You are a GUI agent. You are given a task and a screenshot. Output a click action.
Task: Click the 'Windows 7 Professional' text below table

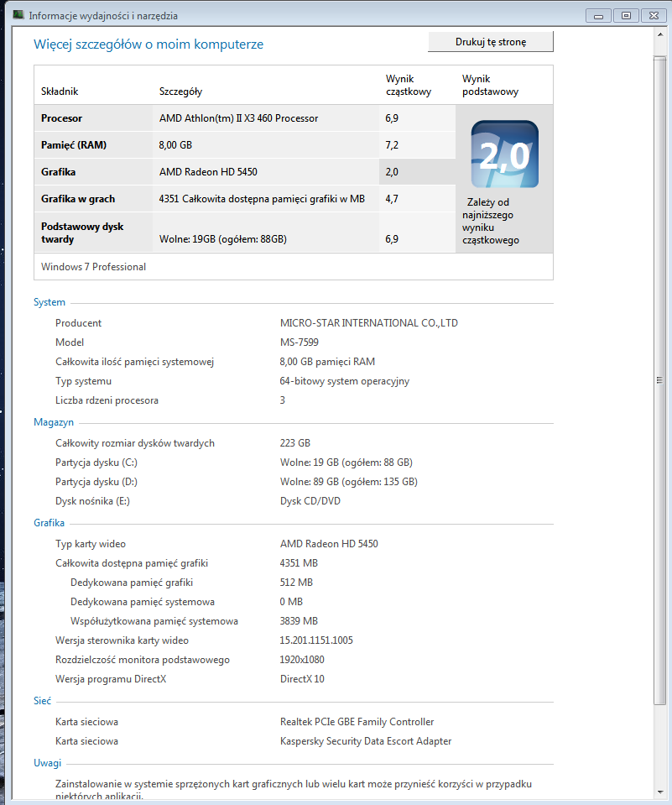click(93, 267)
